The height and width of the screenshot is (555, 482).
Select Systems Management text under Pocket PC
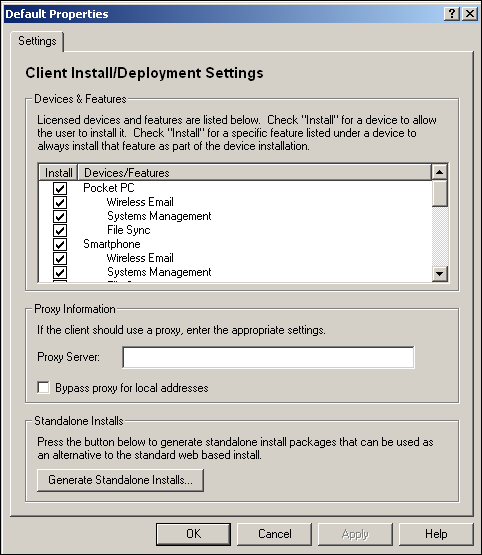pos(159,216)
